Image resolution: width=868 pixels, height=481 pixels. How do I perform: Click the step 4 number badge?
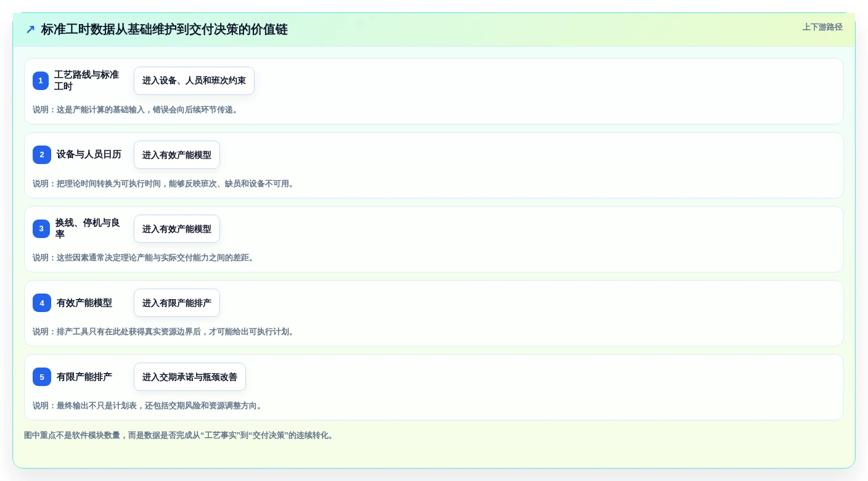(42, 303)
